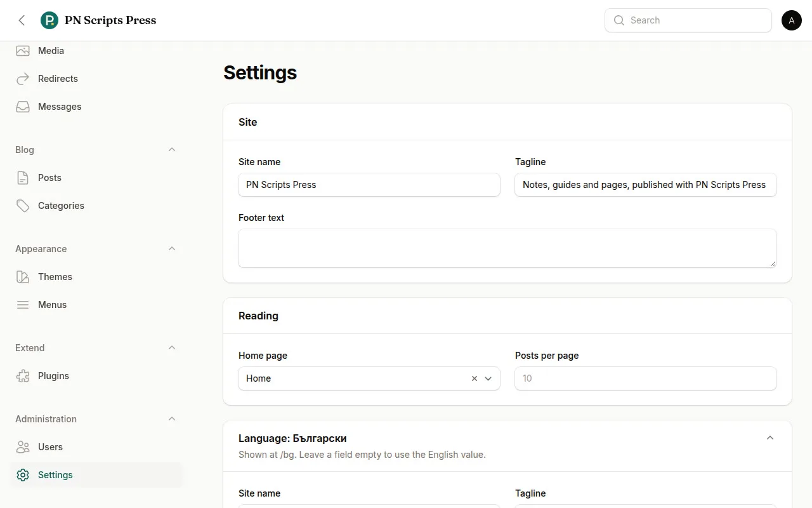Open the user avatar menu
This screenshot has width=812, height=508.
click(792, 20)
